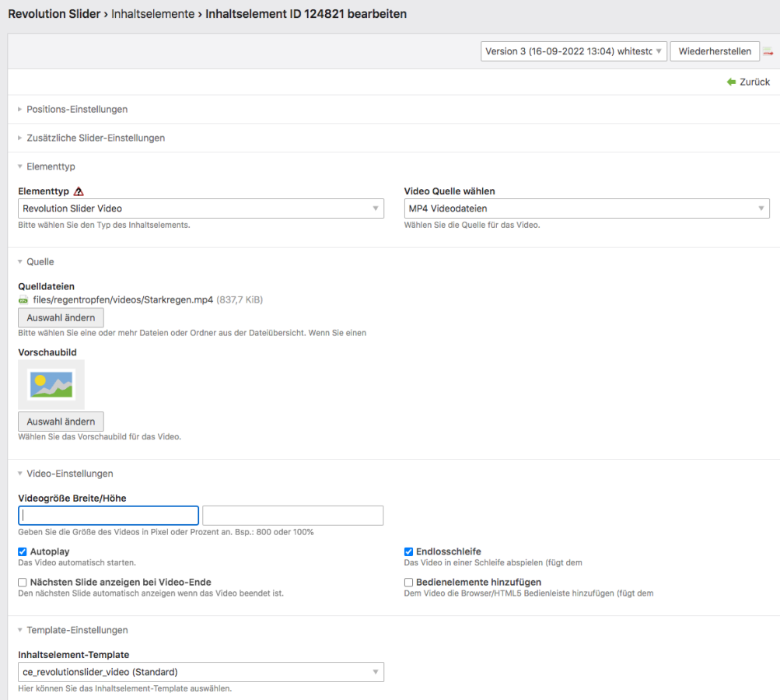
Task: Collapse the Video-Einstellungen section
Action: 69,474
